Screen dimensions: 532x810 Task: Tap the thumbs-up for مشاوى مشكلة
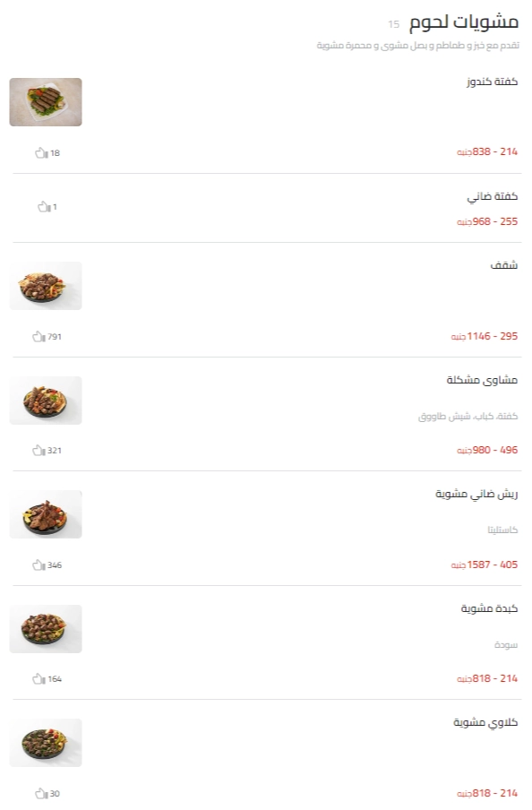tap(39, 451)
